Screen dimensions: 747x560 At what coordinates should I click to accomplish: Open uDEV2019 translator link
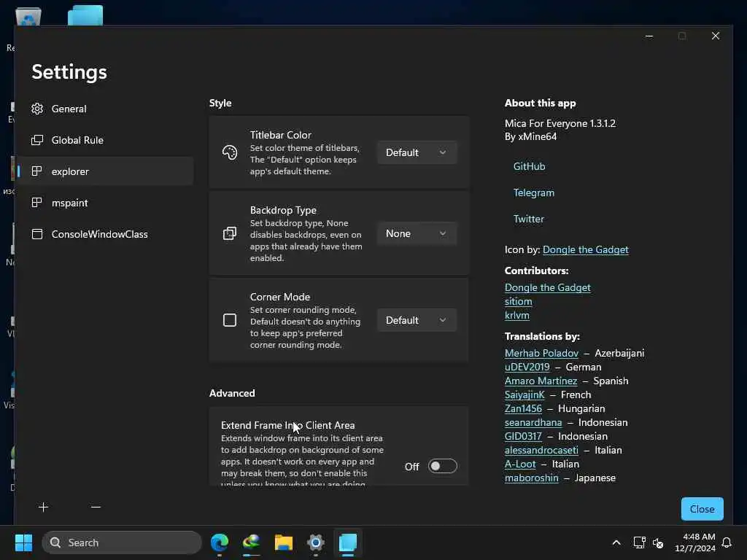[x=527, y=367]
